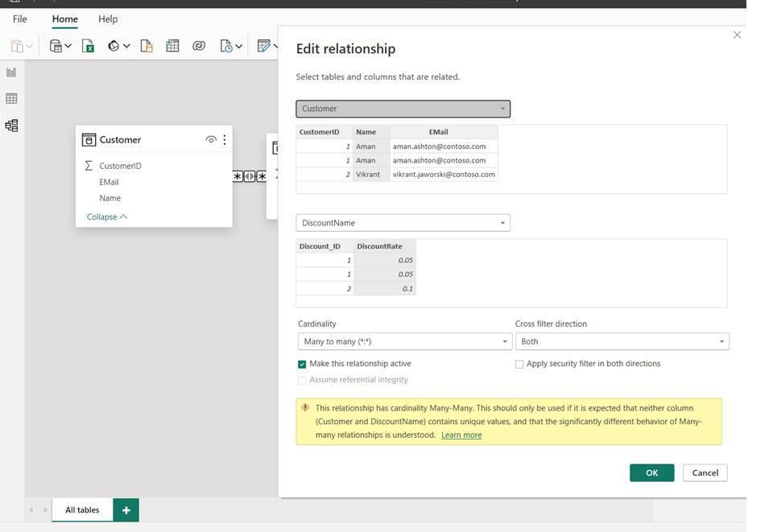Go to the previous layout tab arrow
773x532 pixels.
coord(31,509)
